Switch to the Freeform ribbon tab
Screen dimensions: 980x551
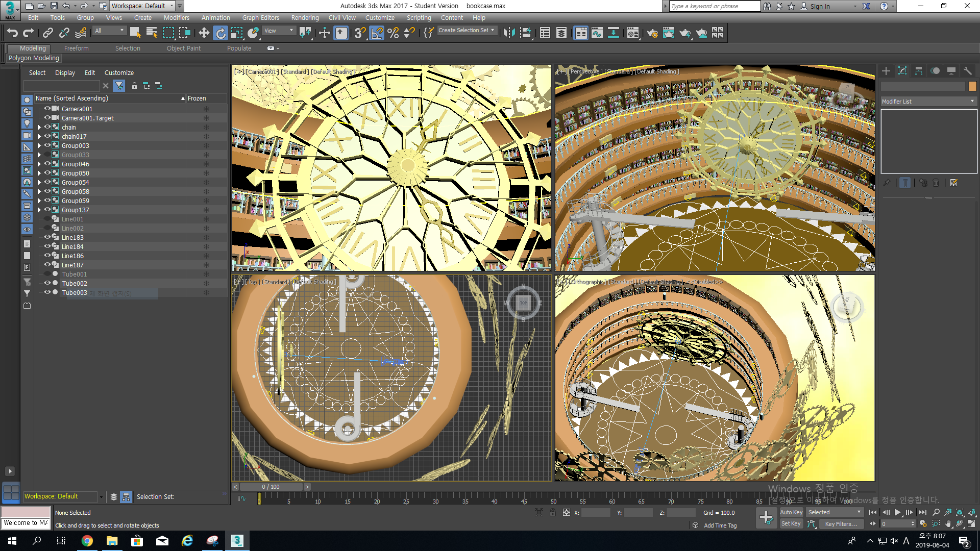pos(76,48)
